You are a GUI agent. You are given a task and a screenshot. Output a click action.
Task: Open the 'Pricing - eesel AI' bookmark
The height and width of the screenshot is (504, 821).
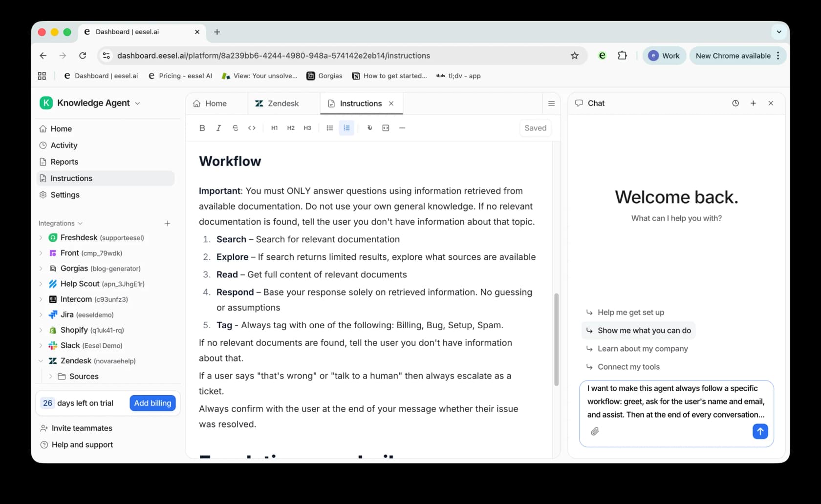180,76
